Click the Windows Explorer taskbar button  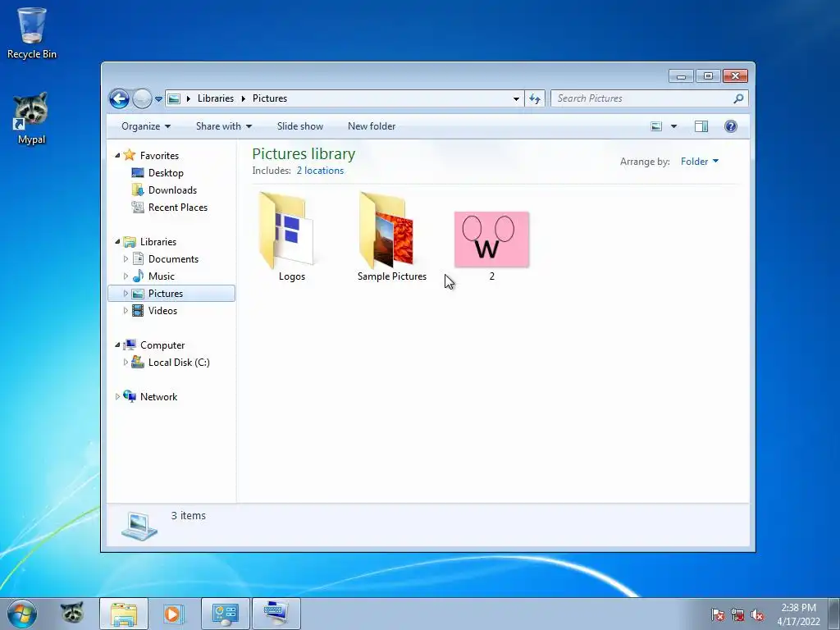(x=124, y=614)
